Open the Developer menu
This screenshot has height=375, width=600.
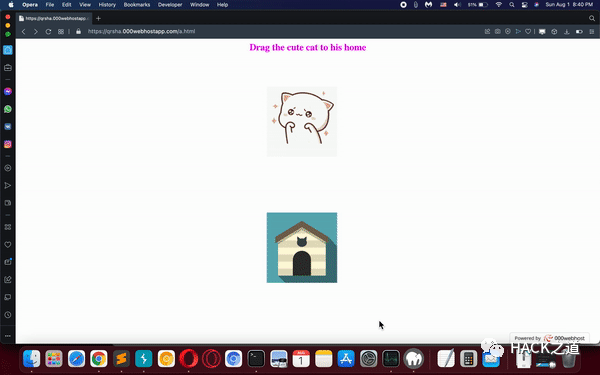(x=170, y=5)
